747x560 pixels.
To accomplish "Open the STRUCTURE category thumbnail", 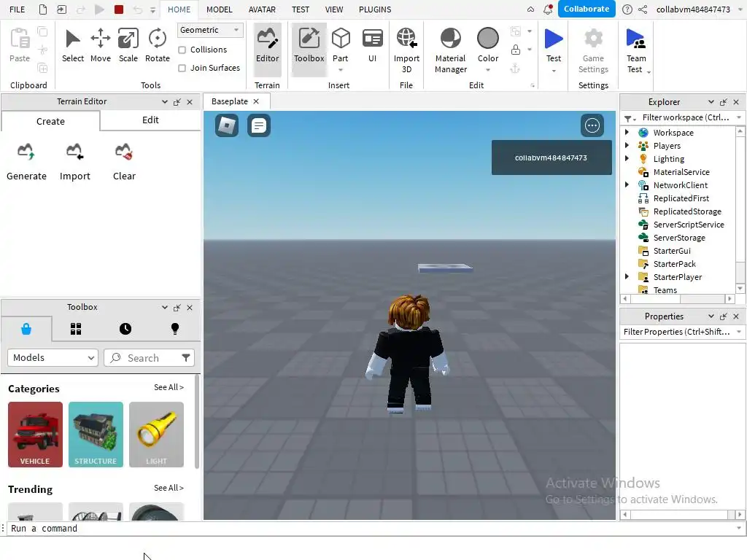I will [96, 435].
